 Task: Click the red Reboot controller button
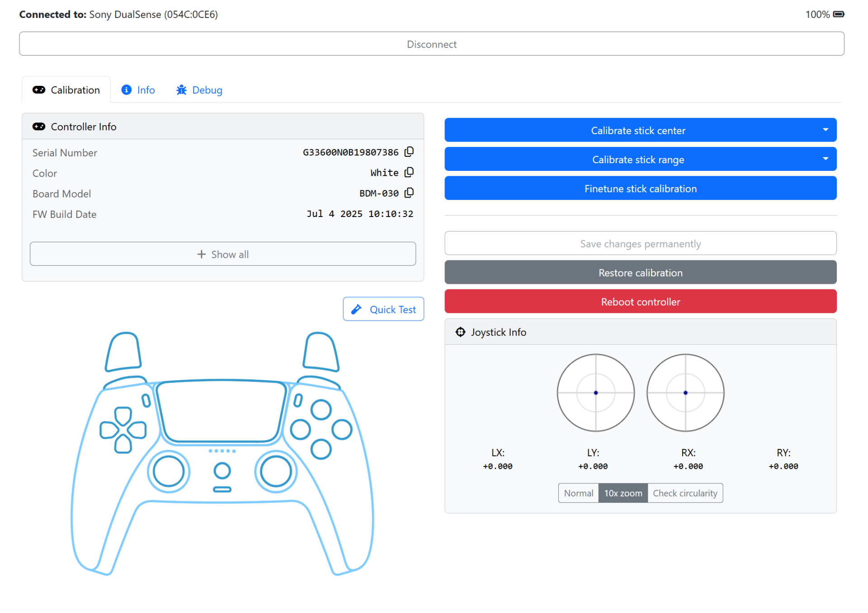[640, 302]
